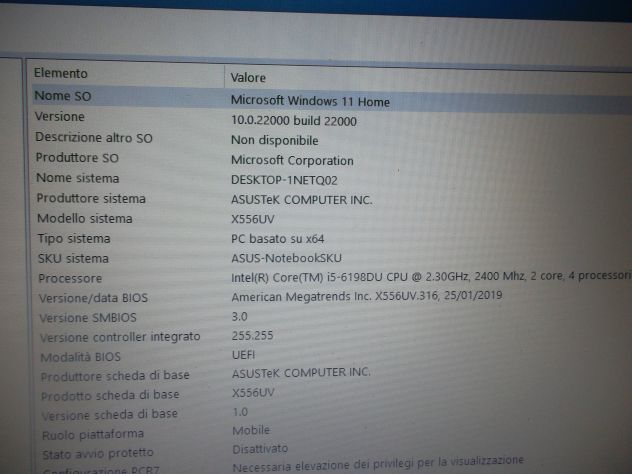The image size is (632, 474).
Task: Click the 1.0 base board version value
Action: 240,412
